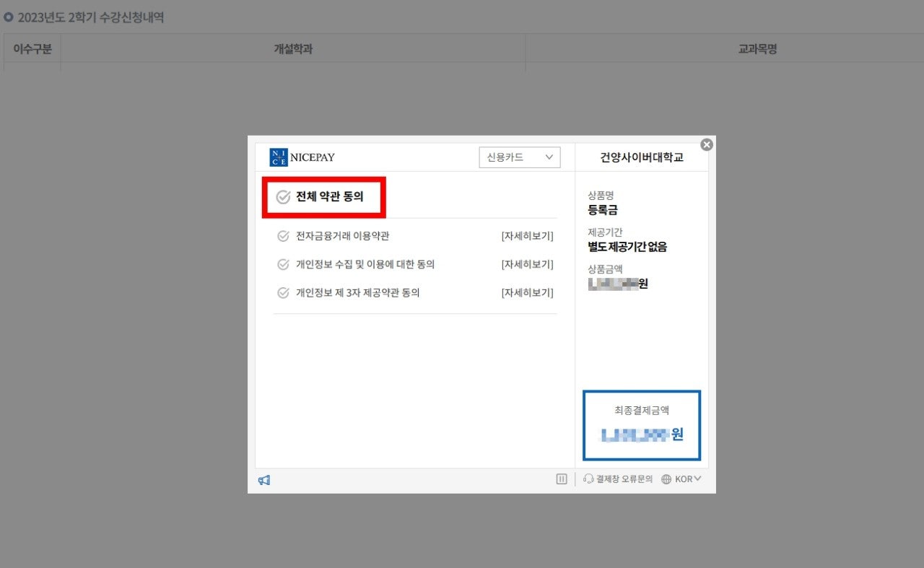Click the headset icon for 결제창 오류문의

click(x=588, y=479)
